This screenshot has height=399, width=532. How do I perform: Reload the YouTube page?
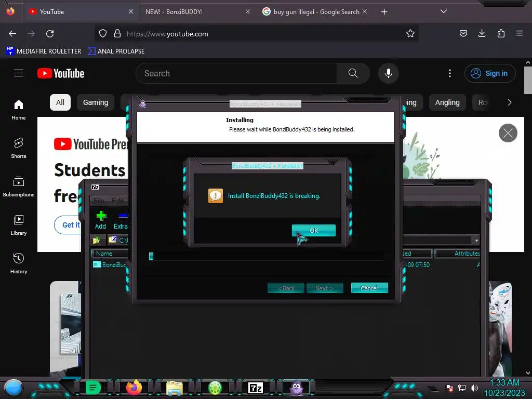50,34
